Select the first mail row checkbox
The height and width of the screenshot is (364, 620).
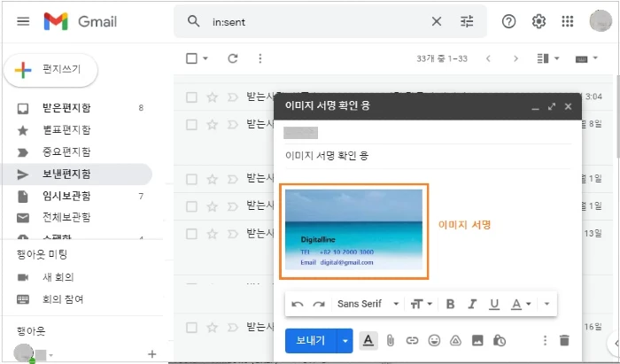[x=192, y=97]
